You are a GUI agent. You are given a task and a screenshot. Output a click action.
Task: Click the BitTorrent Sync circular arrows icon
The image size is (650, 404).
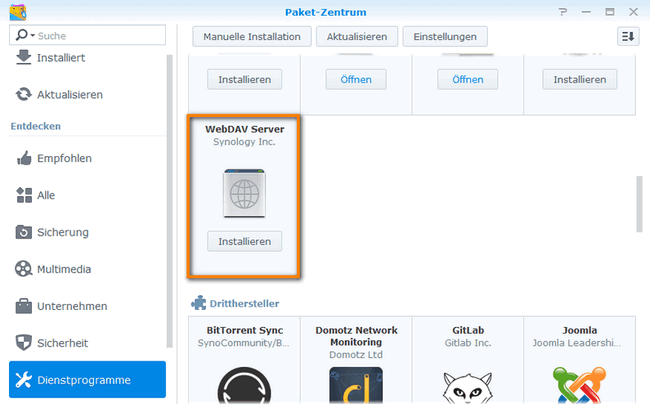[x=244, y=385]
